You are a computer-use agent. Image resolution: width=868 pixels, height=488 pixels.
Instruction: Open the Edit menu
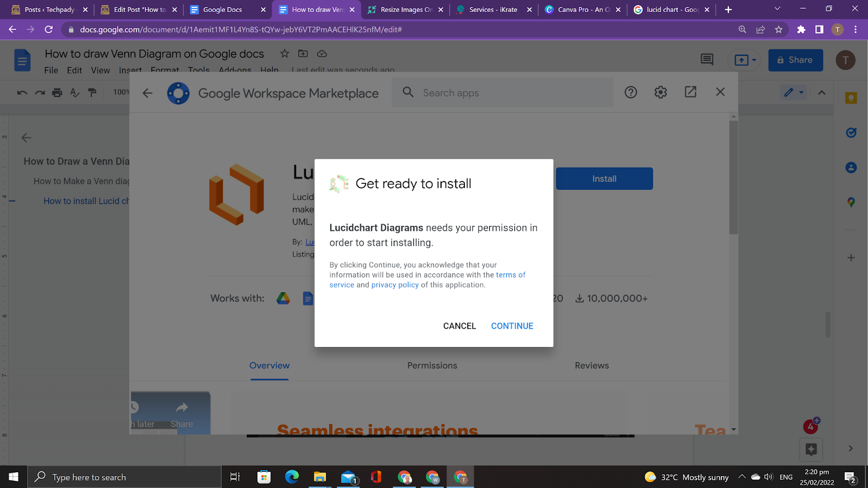[74, 70]
